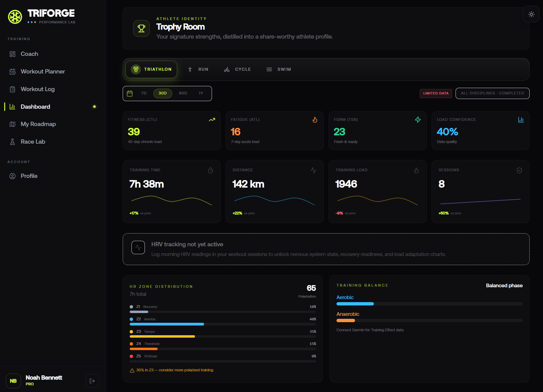Click the Fatigue flame icon
The height and width of the screenshot is (392, 543).
click(315, 120)
